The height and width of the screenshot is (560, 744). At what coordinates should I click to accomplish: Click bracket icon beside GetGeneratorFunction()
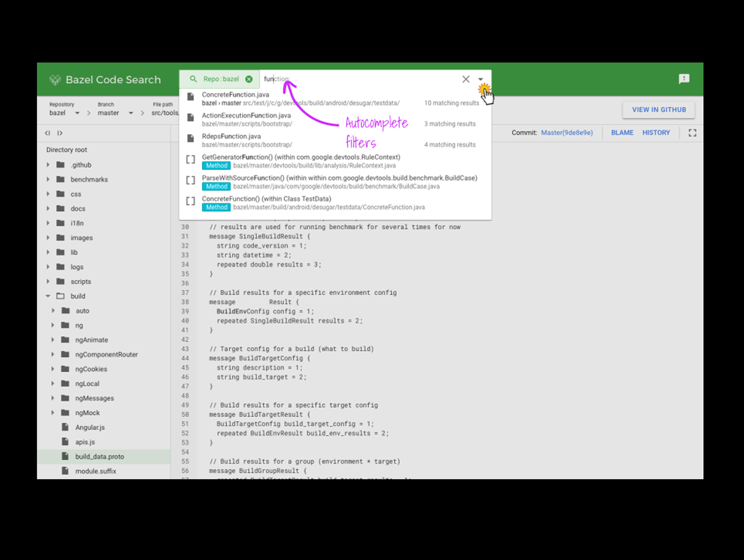coord(191,160)
